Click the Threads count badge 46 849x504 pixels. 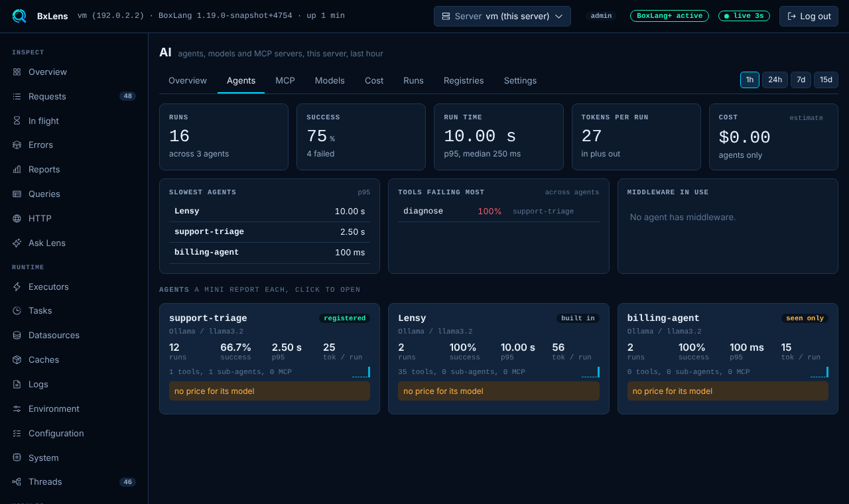click(127, 481)
